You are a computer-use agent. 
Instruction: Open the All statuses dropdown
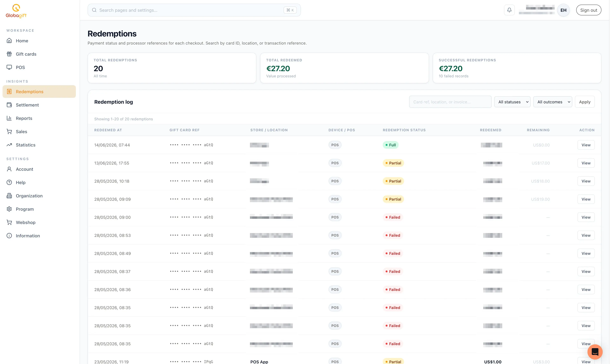pyautogui.click(x=512, y=102)
